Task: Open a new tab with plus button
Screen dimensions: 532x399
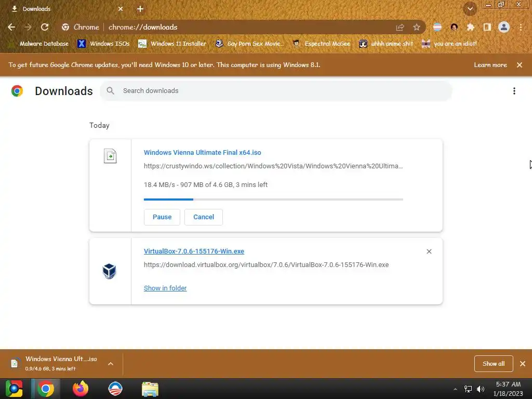Action: pyautogui.click(x=140, y=9)
